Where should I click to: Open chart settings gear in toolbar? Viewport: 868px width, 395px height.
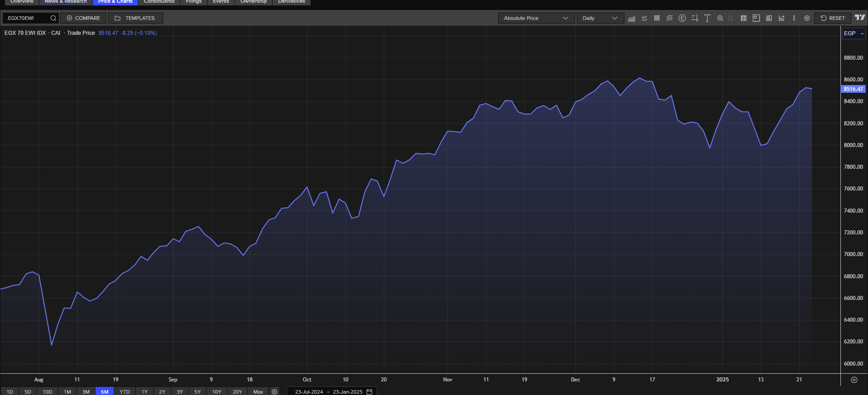click(x=807, y=18)
